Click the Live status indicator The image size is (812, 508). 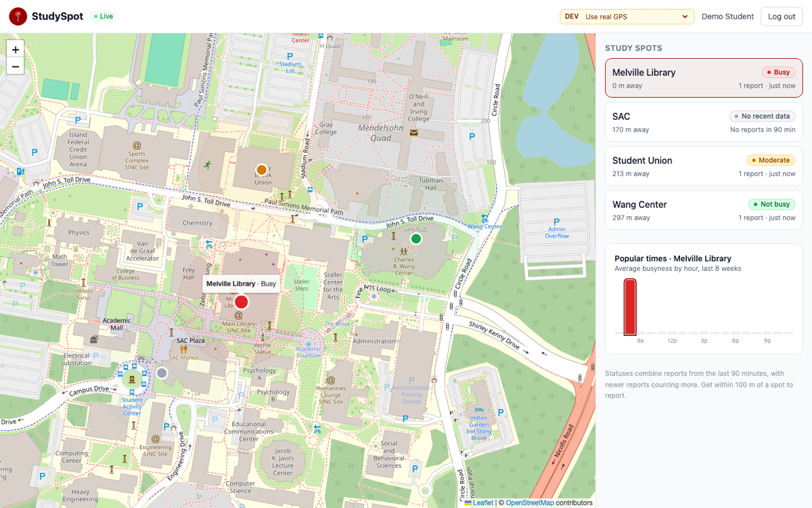pyautogui.click(x=104, y=16)
